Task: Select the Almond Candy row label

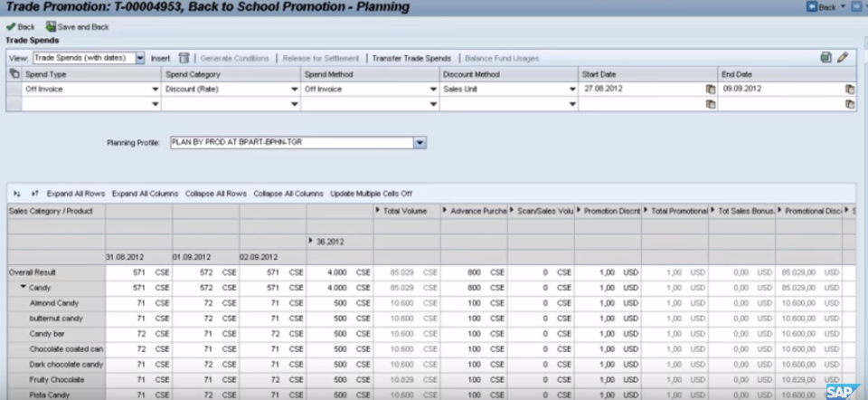Action: 54,303
